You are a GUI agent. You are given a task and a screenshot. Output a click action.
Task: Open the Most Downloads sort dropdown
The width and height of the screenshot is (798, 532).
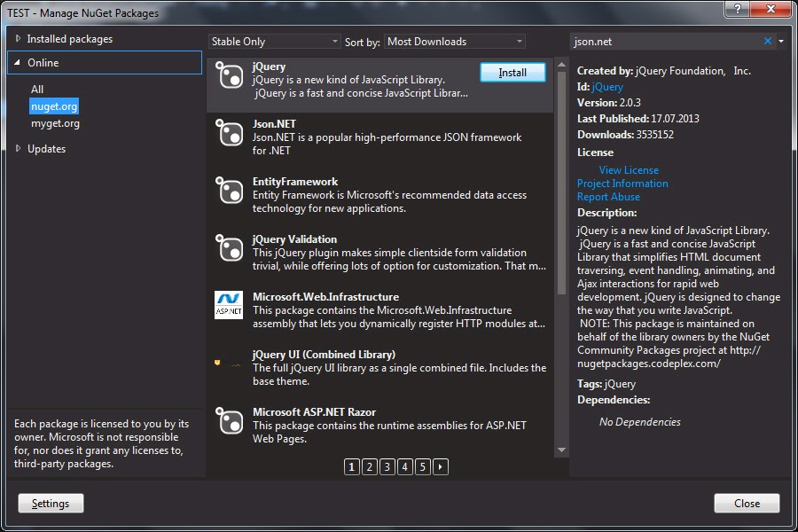[x=455, y=42]
